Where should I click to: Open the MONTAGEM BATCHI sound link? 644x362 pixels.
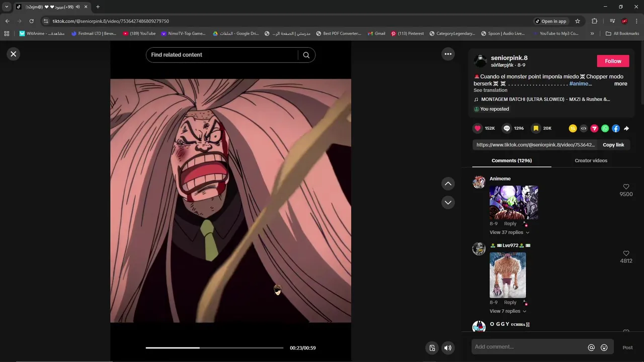coord(545,100)
